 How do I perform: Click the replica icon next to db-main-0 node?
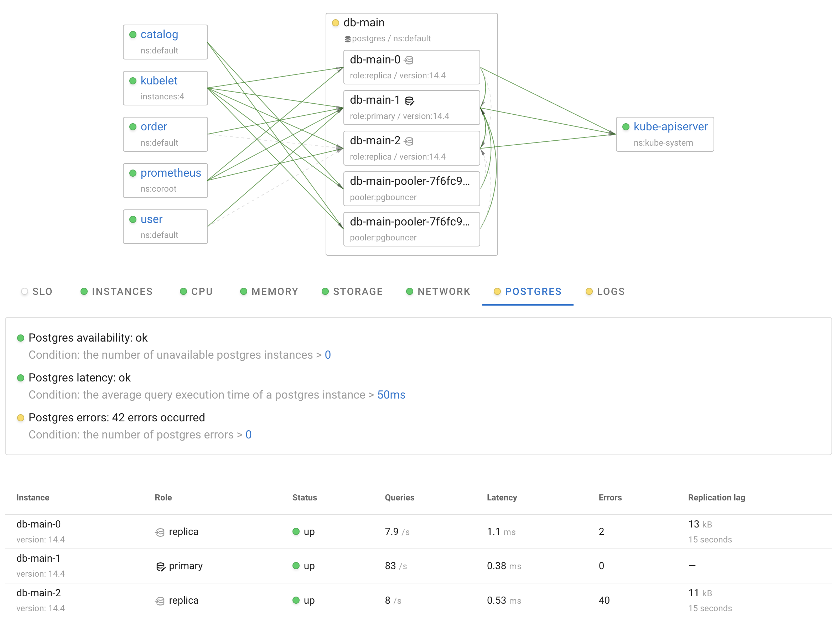pos(409,60)
